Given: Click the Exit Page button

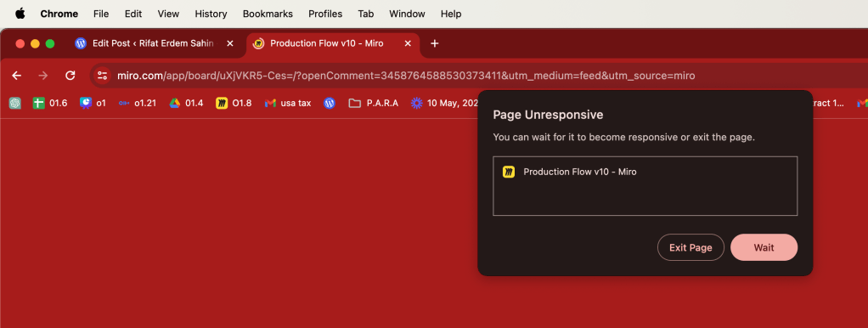Looking at the screenshot, I should (690, 247).
